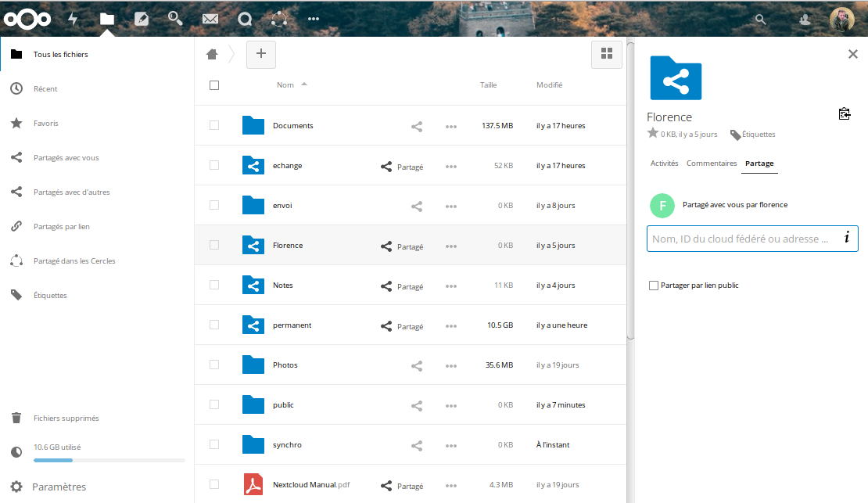
Task: Tick the select-all files checkbox
Action: point(214,85)
